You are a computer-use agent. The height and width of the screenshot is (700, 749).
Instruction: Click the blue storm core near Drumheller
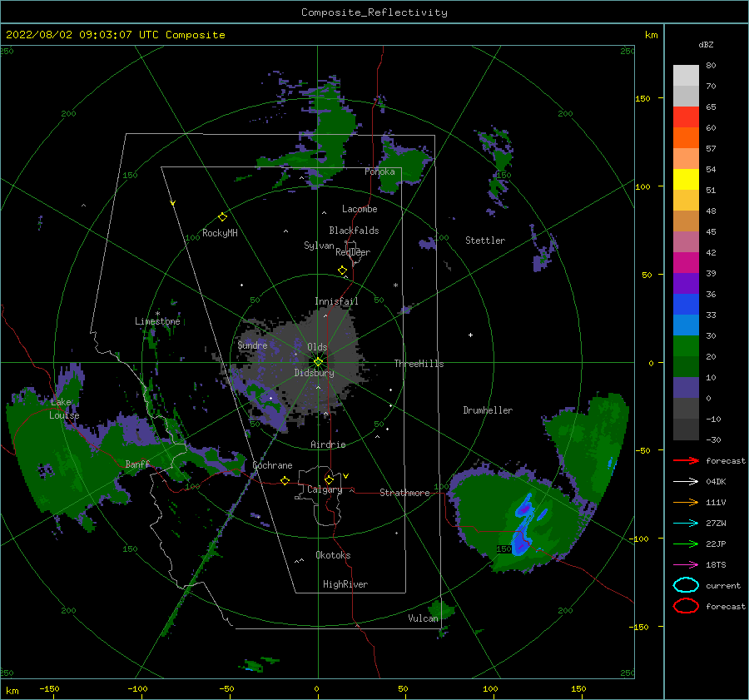pyautogui.click(x=522, y=525)
